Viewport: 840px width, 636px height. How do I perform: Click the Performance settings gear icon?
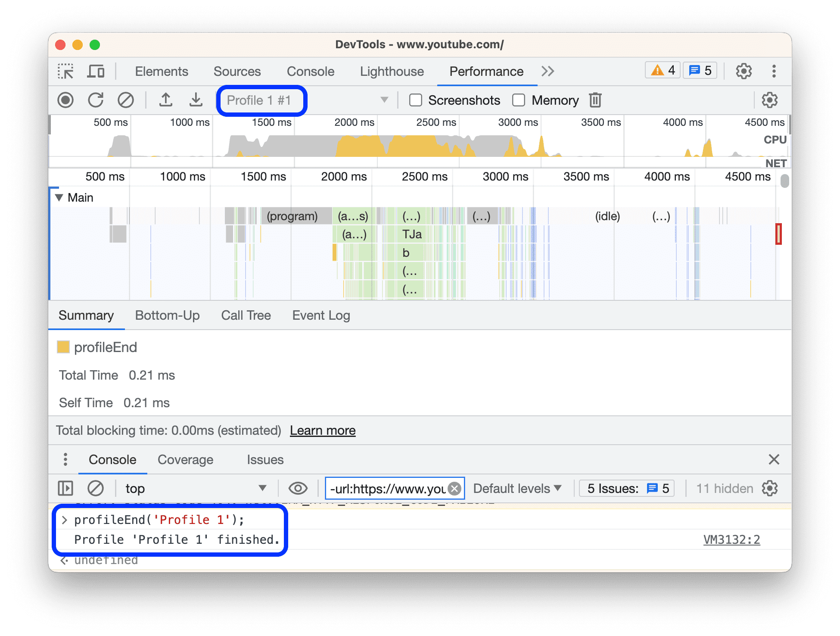[x=768, y=100]
